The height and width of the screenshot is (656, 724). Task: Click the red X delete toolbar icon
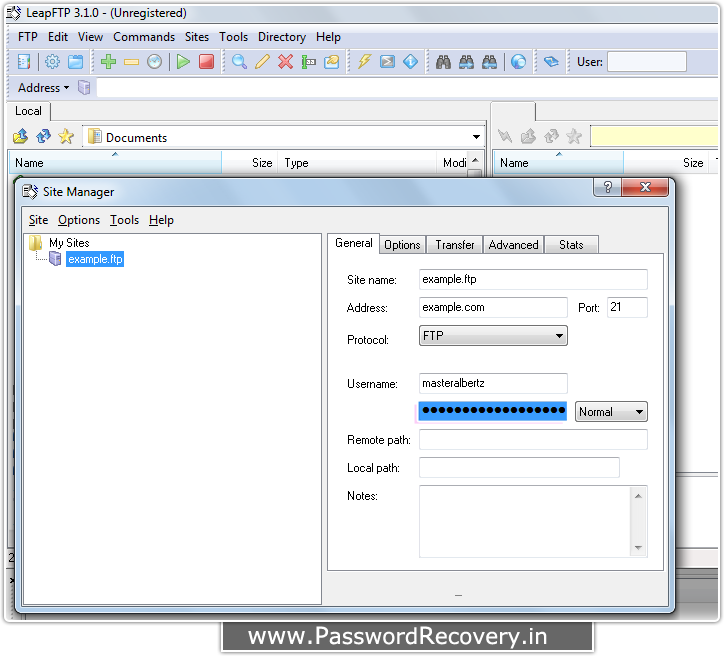(285, 61)
